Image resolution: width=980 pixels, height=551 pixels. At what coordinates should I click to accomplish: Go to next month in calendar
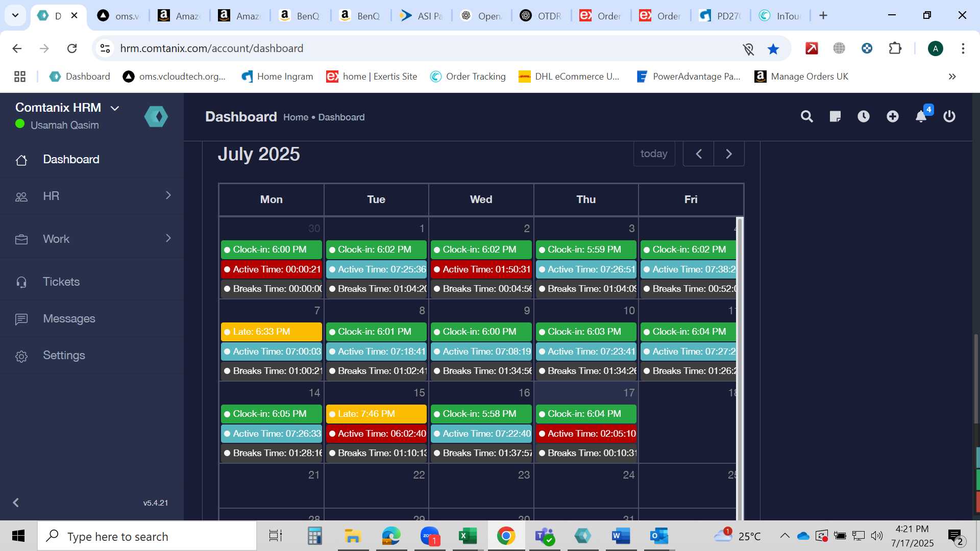tap(729, 154)
